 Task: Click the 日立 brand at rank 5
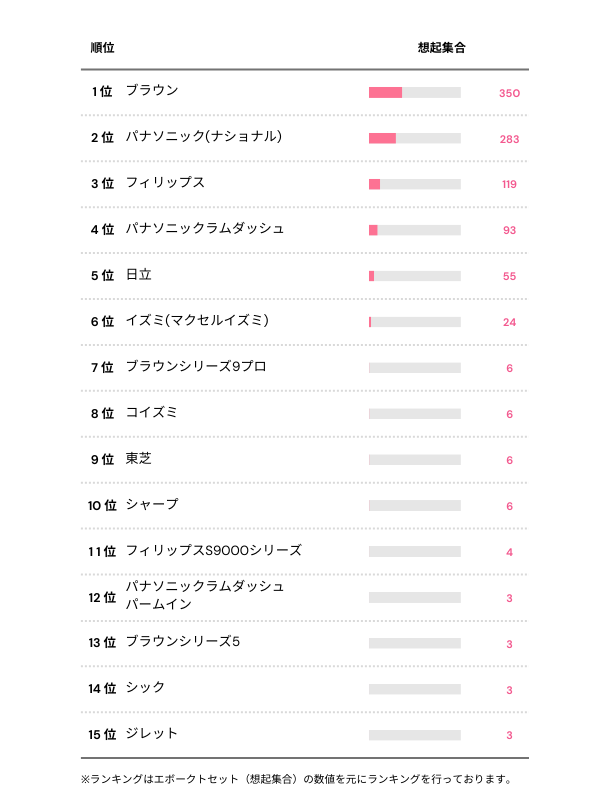pos(139,275)
